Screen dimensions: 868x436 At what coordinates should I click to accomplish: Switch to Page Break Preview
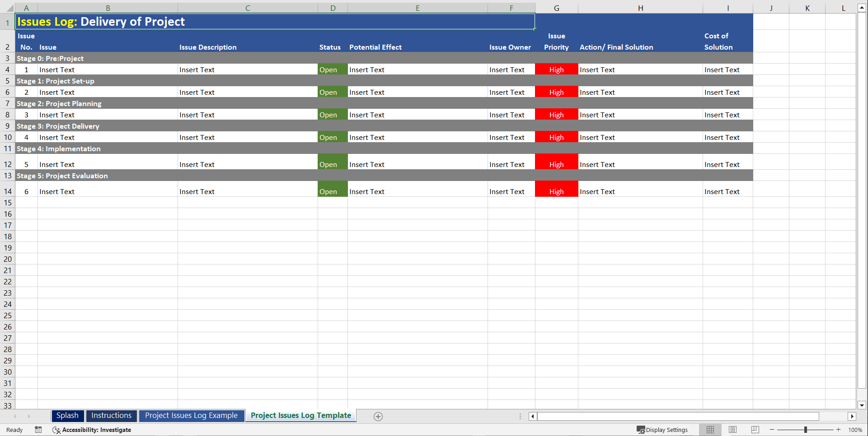coord(755,430)
